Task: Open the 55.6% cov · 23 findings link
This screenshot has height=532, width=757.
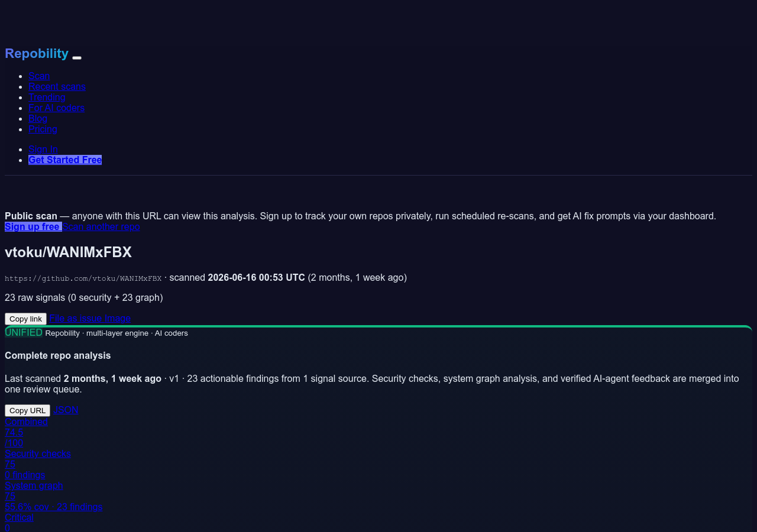Action: 54,507
